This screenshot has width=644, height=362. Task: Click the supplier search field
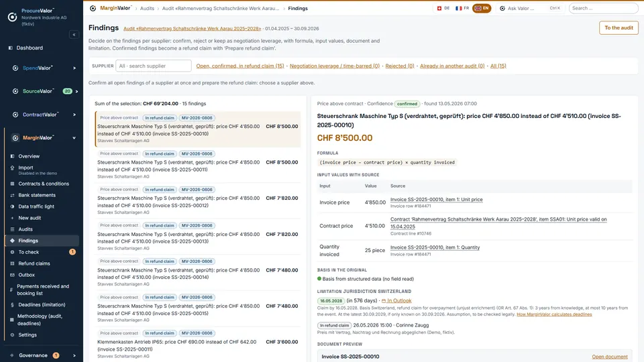154,66
